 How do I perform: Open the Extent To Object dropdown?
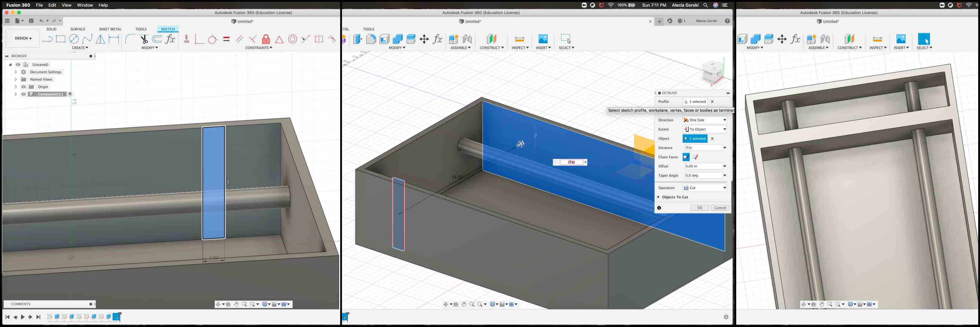pos(705,129)
